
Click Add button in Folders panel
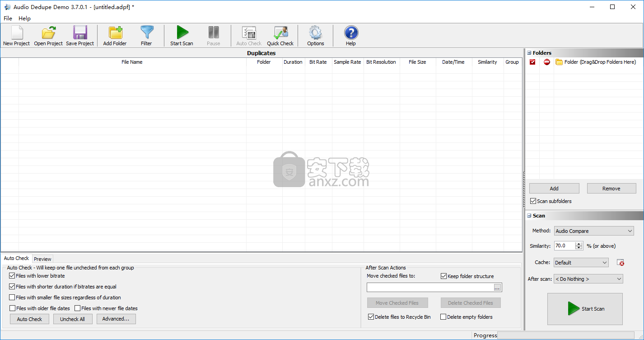click(554, 189)
